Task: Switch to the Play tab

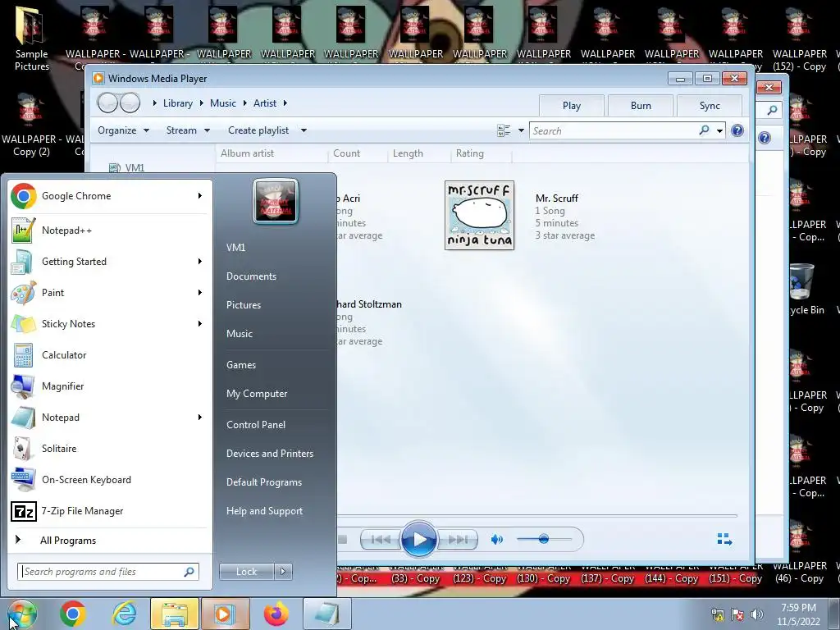Action: [x=572, y=106]
